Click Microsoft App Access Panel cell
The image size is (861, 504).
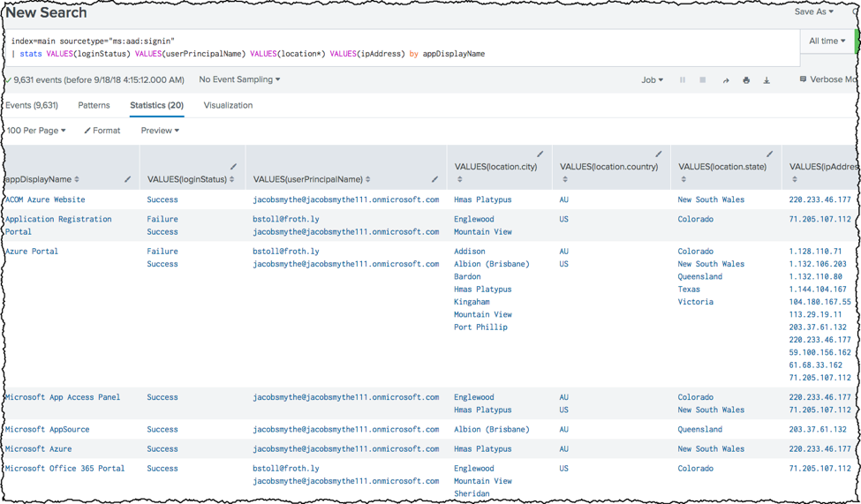[63, 397]
